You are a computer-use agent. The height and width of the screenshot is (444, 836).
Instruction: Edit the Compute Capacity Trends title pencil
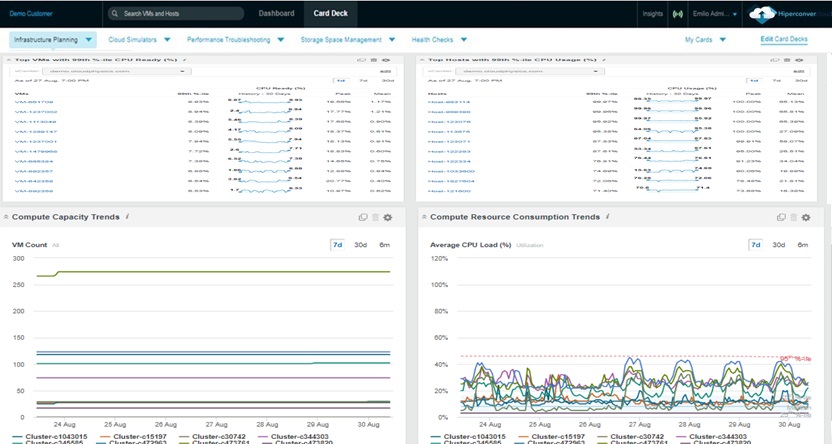127,217
